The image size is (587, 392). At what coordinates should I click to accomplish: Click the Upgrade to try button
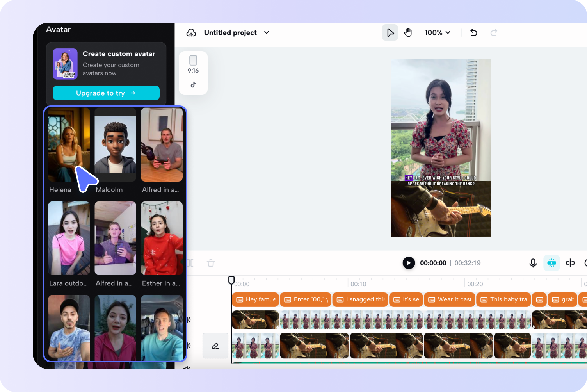click(x=106, y=93)
